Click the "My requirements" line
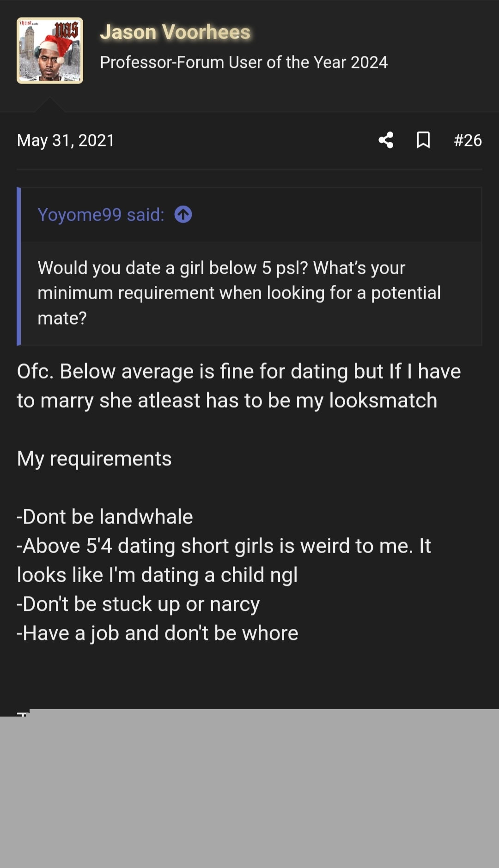 coord(94,458)
